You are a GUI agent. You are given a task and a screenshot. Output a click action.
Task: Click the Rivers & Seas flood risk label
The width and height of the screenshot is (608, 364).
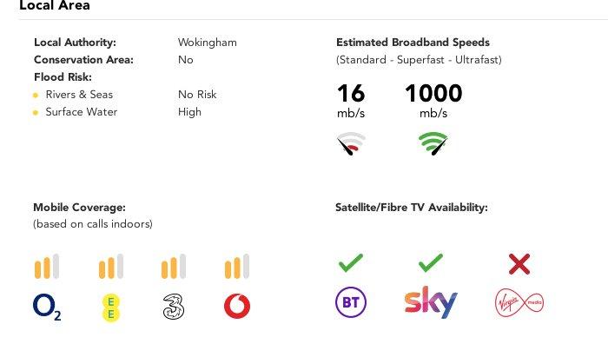(79, 95)
